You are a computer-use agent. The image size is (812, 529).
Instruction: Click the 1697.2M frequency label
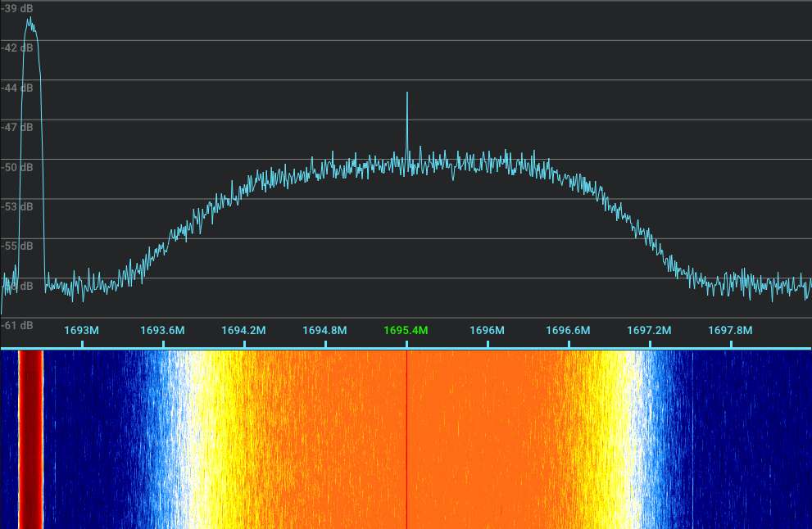(x=649, y=331)
